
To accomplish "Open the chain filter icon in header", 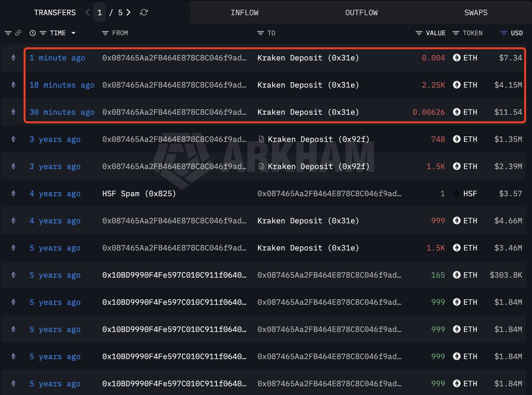I will pos(8,33).
